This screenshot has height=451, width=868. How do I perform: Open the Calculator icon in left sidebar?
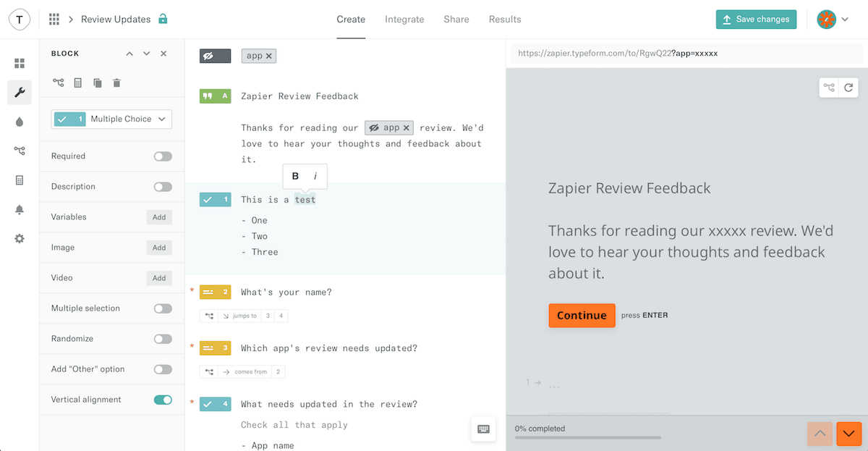point(20,180)
